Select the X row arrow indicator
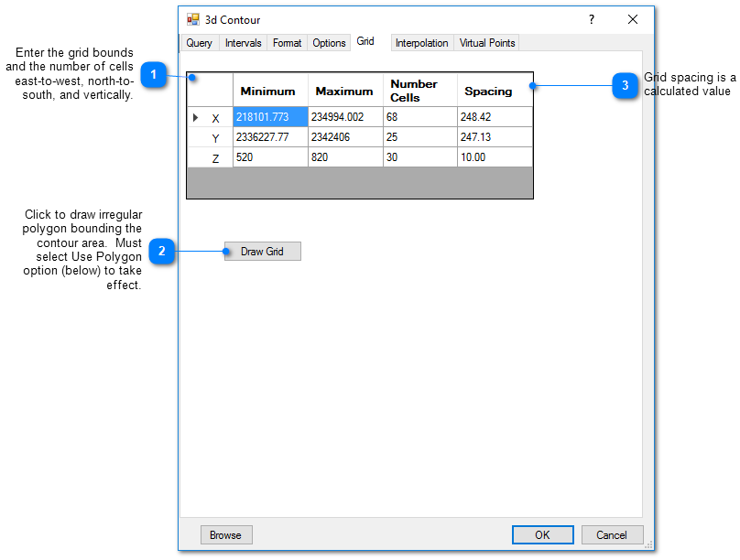This screenshot has width=740, height=560. 195,117
